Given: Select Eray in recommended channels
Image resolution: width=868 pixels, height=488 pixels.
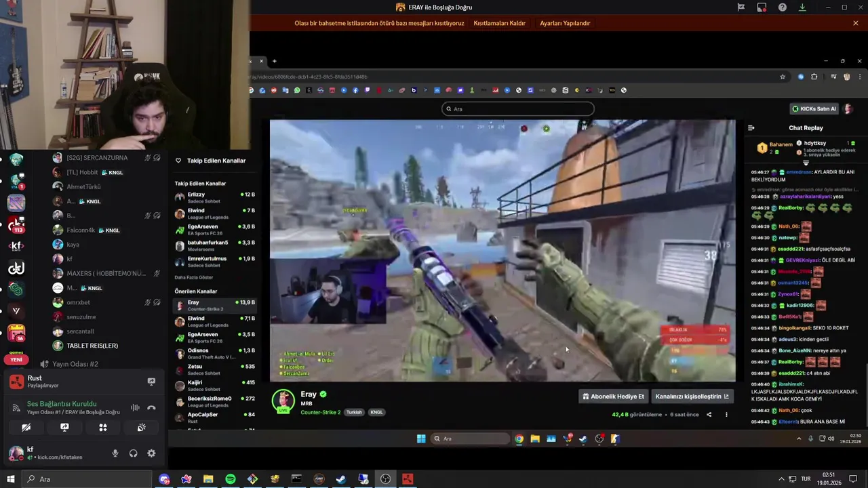Looking at the screenshot, I should pos(214,305).
